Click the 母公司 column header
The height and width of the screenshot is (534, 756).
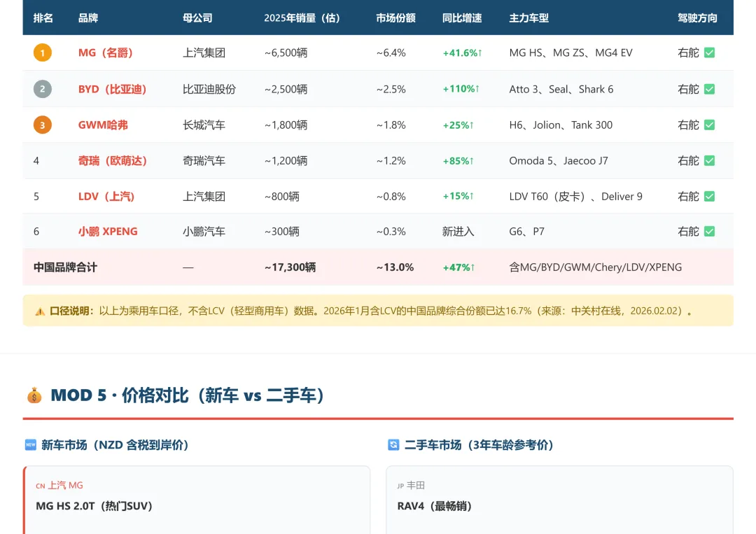point(197,18)
